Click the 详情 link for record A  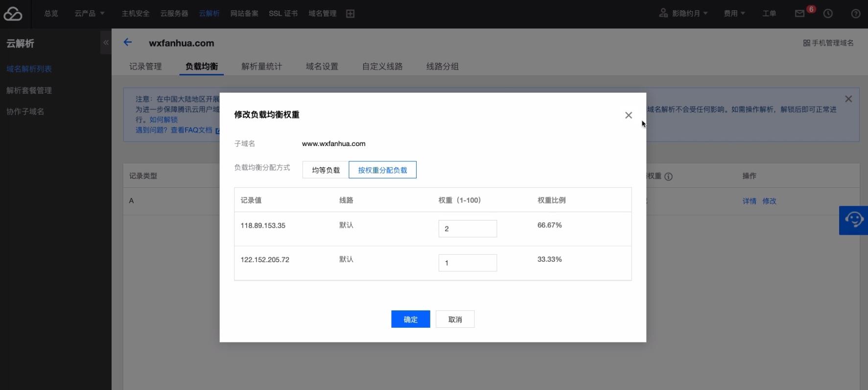[x=749, y=201]
